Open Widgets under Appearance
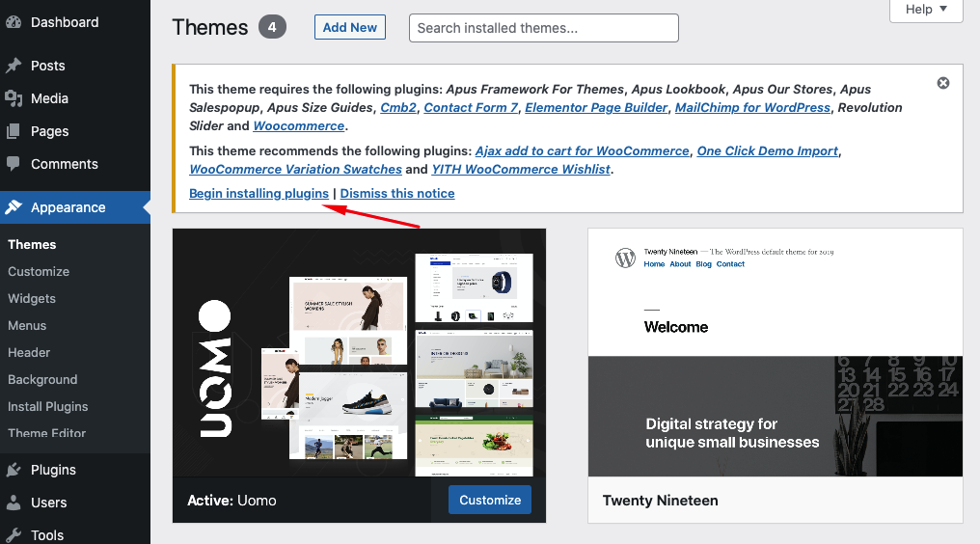 click(32, 298)
